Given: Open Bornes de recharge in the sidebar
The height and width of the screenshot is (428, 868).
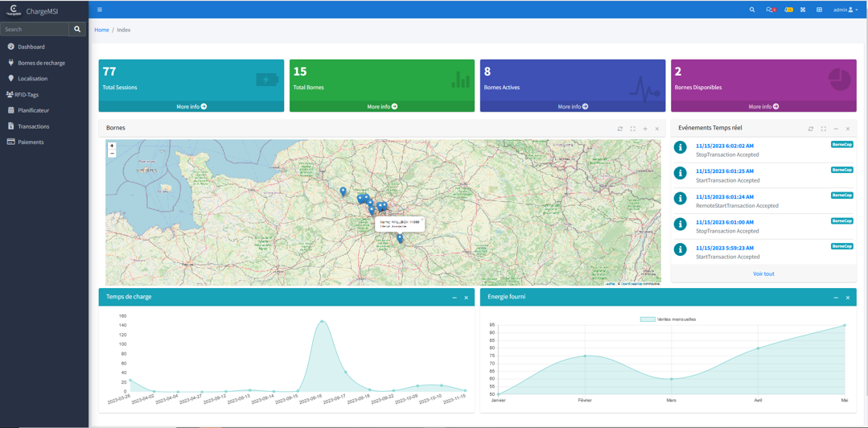Looking at the screenshot, I should 41,63.
